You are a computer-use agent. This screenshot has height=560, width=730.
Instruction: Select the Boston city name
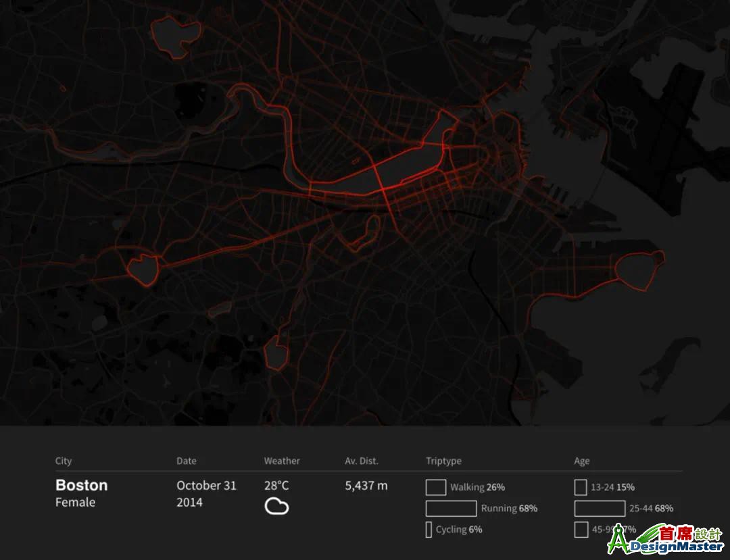[82, 485]
